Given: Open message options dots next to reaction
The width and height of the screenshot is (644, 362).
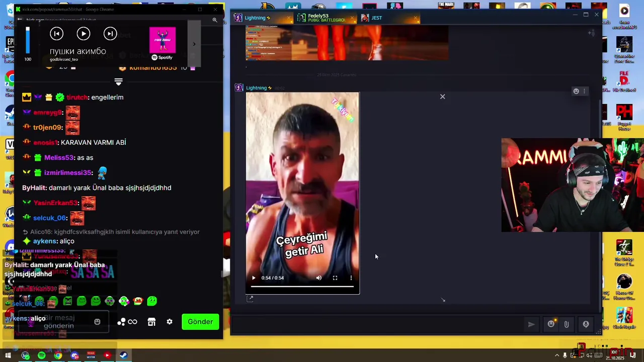Looking at the screenshot, I should coord(584,91).
